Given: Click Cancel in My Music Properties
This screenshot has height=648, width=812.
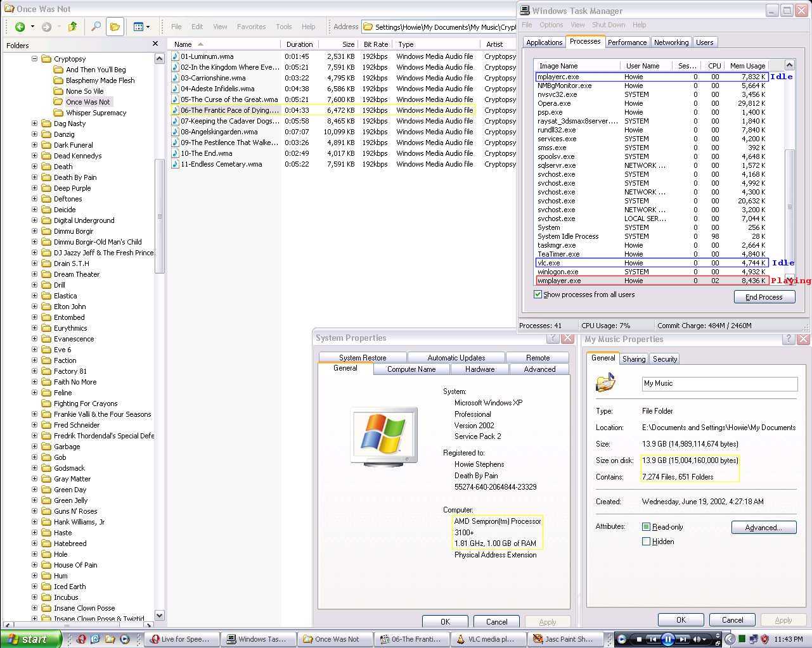Looking at the screenshot, I should (x=732, y=619).
